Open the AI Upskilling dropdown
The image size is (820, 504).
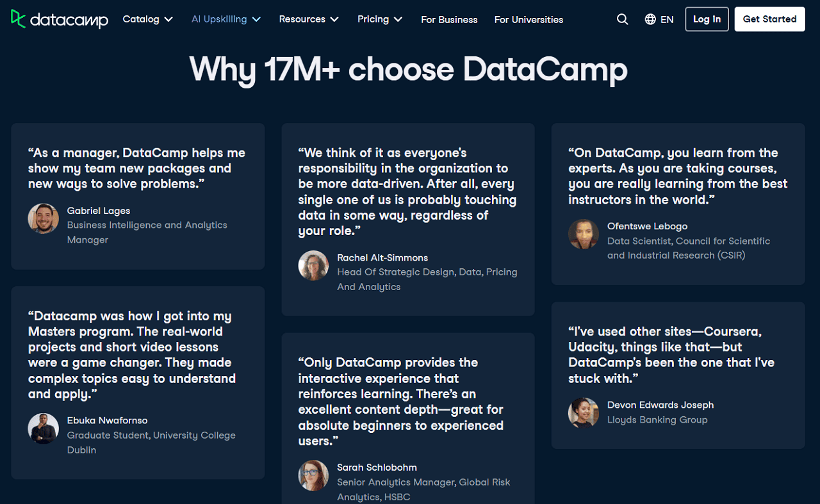tap(225, 19)
